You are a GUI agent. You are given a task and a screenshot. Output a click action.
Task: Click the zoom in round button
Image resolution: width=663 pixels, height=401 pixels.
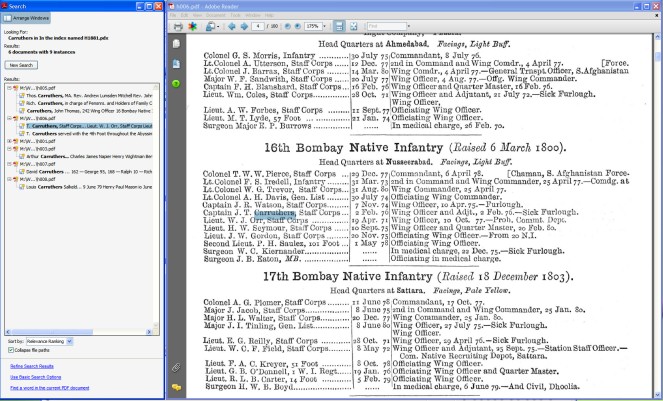298,26
